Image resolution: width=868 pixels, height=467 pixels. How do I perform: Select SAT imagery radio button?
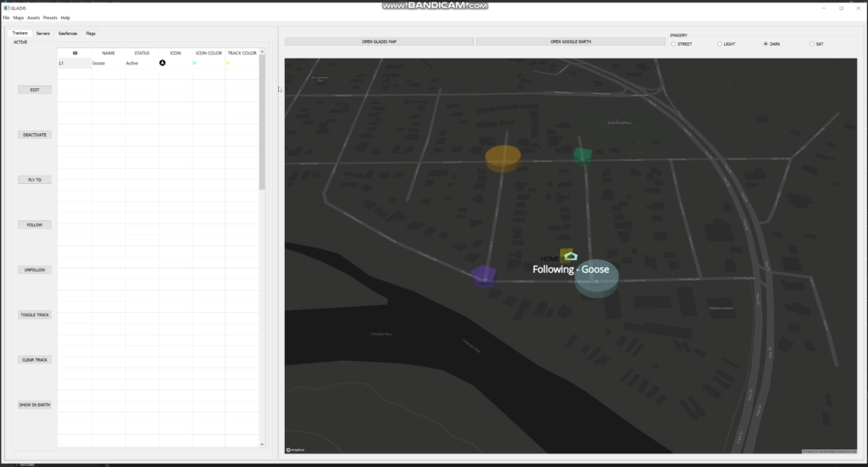pos(812,44)
